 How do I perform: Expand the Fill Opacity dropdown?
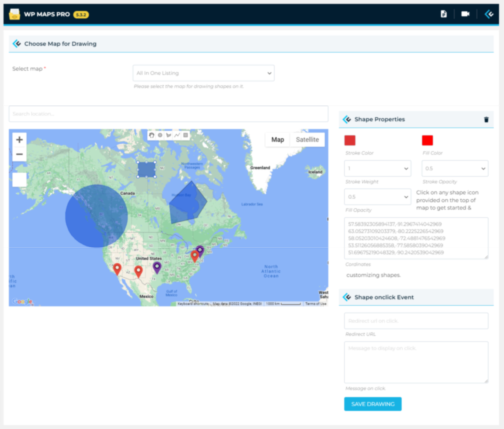point(378,197)
